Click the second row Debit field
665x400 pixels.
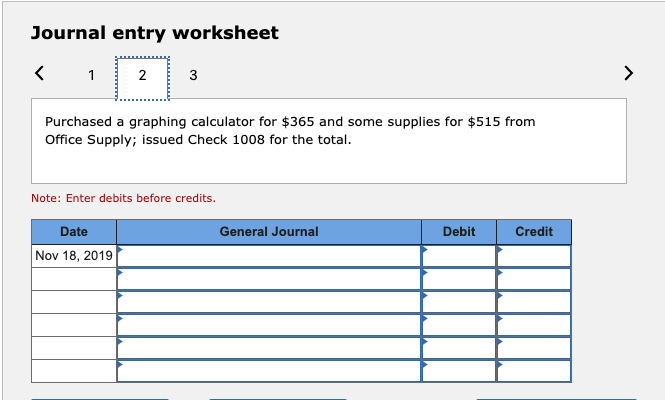click(x=459, y=279)
